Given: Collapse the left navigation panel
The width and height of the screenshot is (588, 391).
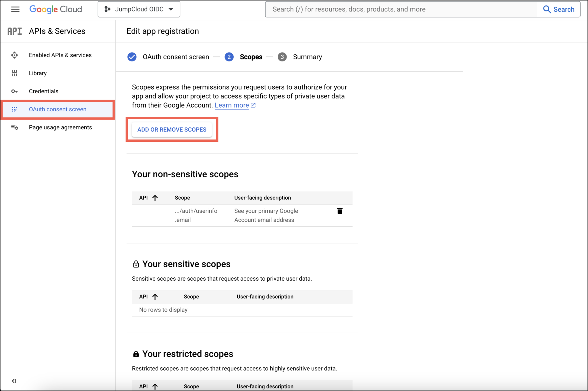Looking at the screenshot, I should (x=14, y=381).
